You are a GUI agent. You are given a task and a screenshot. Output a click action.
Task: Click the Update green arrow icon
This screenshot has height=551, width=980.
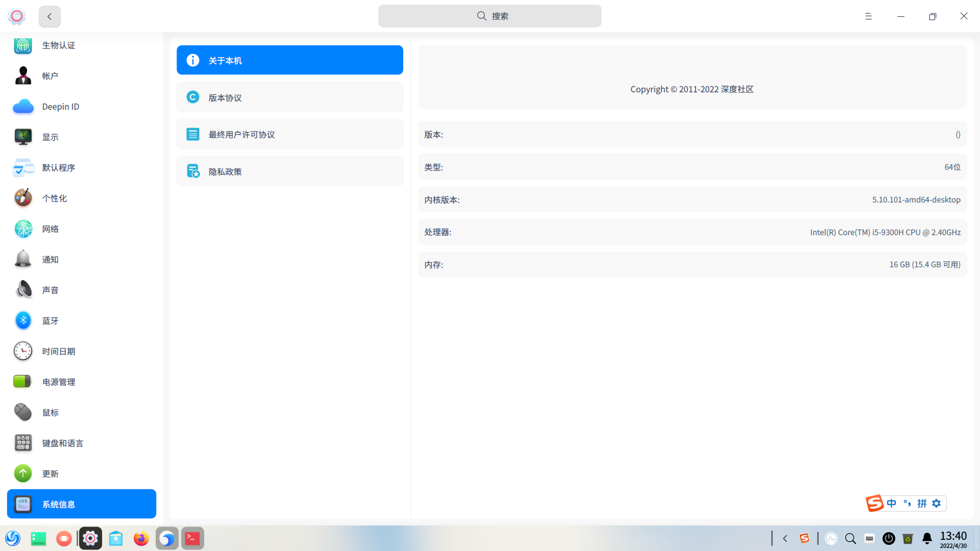tap(23, 473)
